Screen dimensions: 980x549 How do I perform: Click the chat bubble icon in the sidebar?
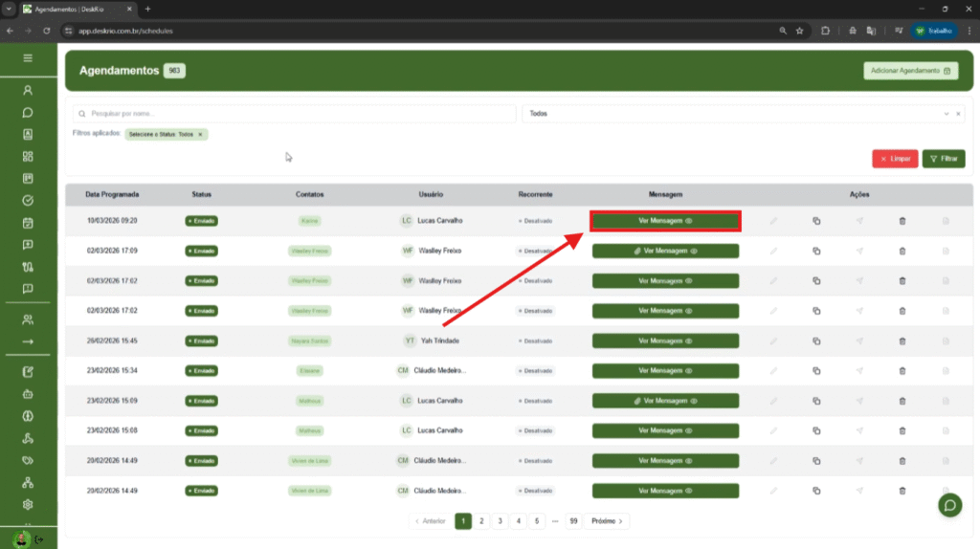coord(28,112)
